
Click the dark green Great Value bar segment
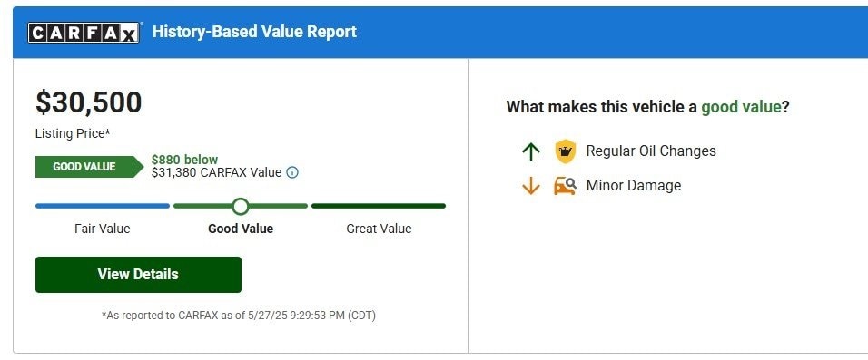[x=379, y=206]
